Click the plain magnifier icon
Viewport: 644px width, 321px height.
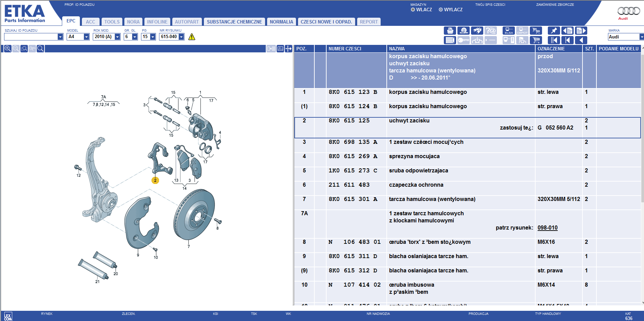40,49
